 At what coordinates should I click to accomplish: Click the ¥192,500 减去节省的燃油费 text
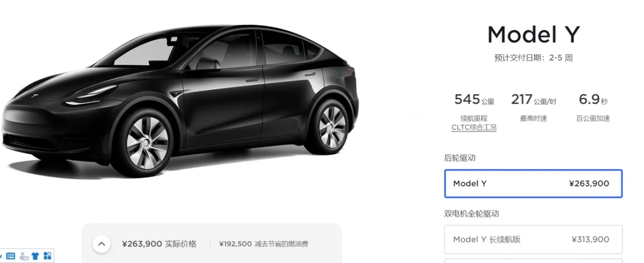[x=264, y=244]
